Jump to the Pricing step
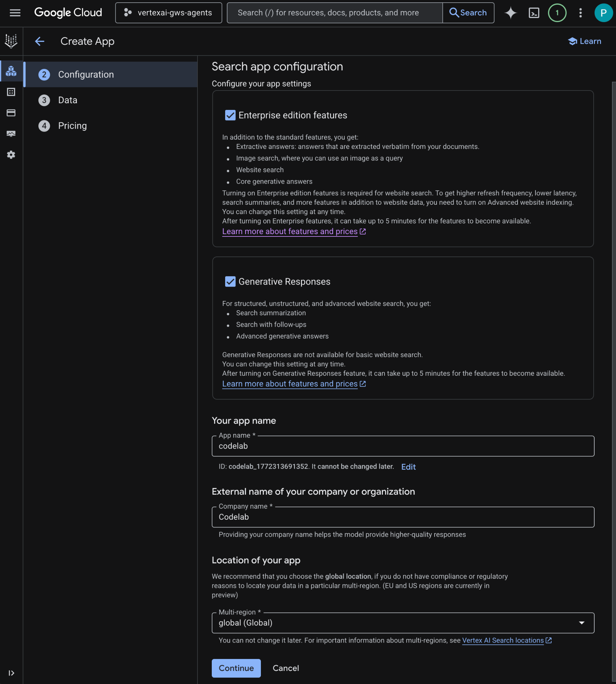The height and width of the screenshot is (684, 616). (x=72, y=126)
